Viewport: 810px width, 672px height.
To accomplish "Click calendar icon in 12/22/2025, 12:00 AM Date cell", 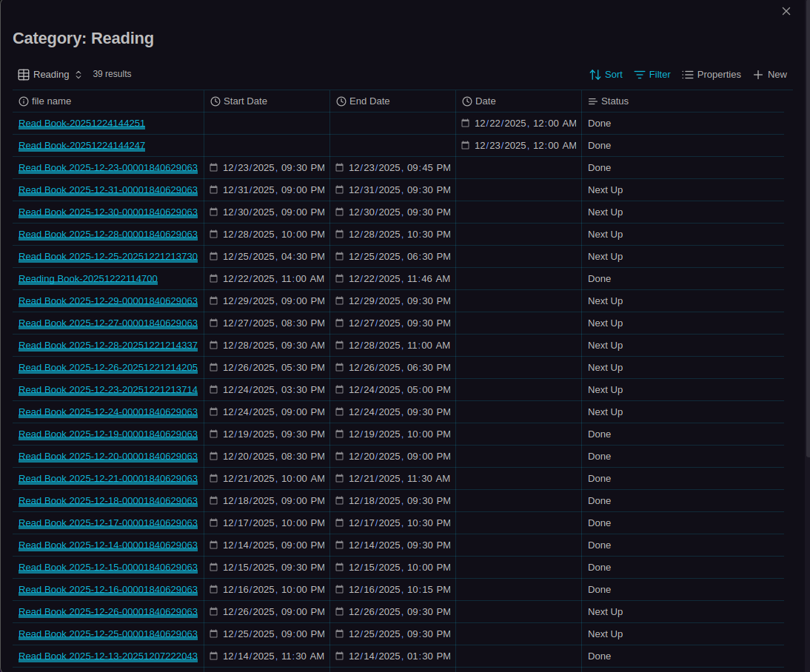I will [x=466, y=124].
